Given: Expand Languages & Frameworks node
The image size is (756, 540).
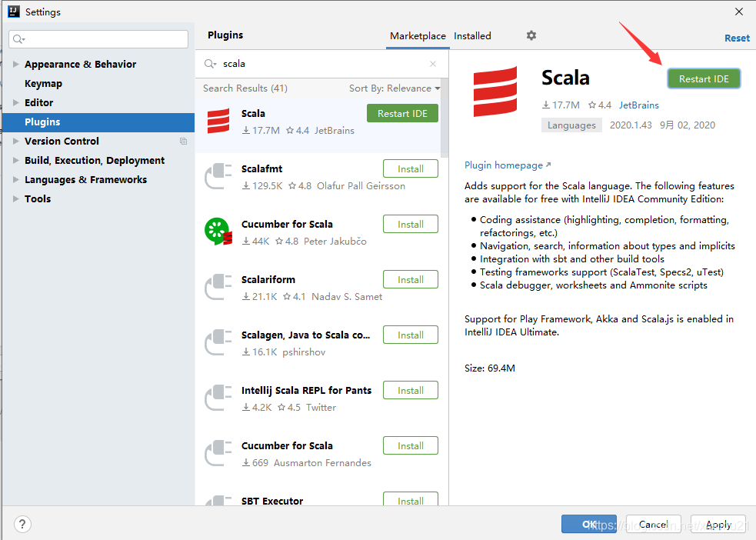Looking at the screenshot, I should click(x=16, y=180).
